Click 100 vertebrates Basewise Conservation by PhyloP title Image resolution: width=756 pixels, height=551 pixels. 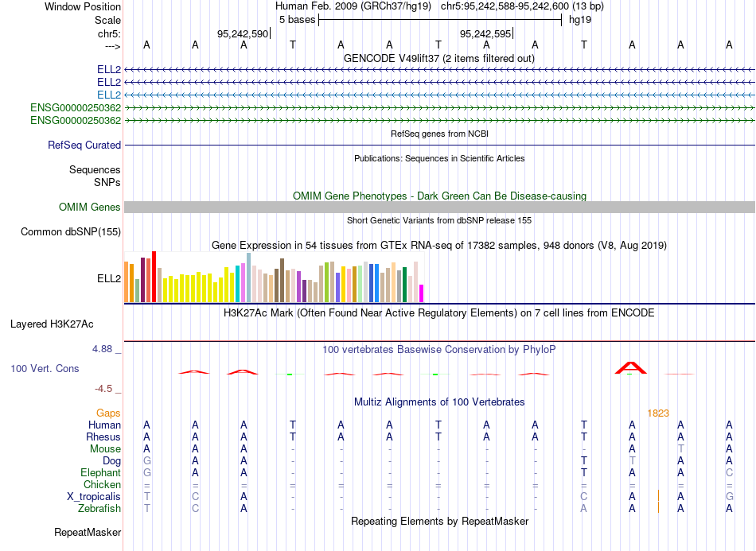(x=439, y=350)
